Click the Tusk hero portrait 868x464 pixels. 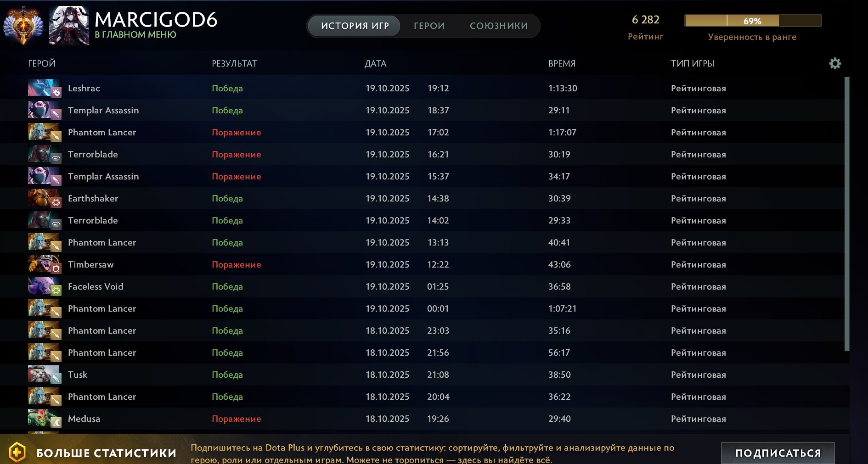(x=44, y=375)
